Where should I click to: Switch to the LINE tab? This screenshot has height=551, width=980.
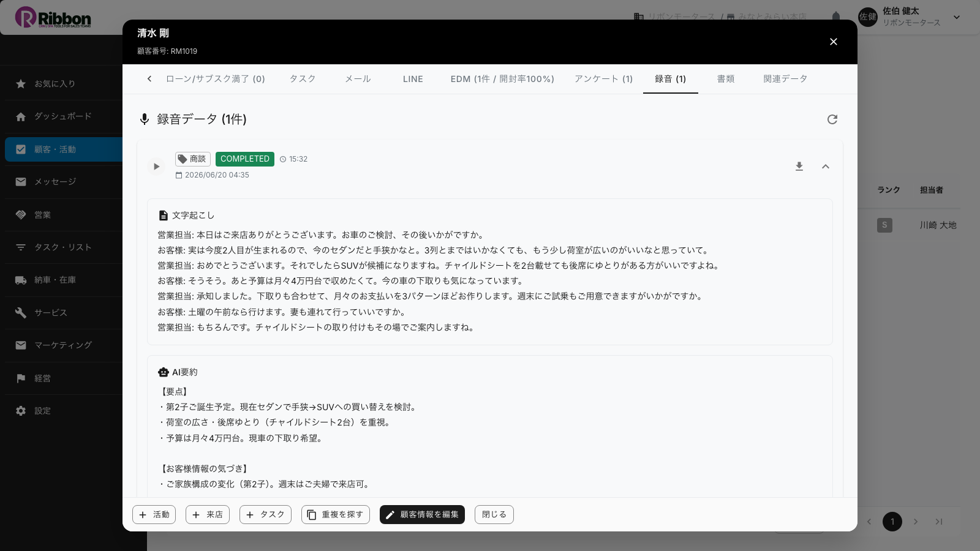(x=413, y=79)
